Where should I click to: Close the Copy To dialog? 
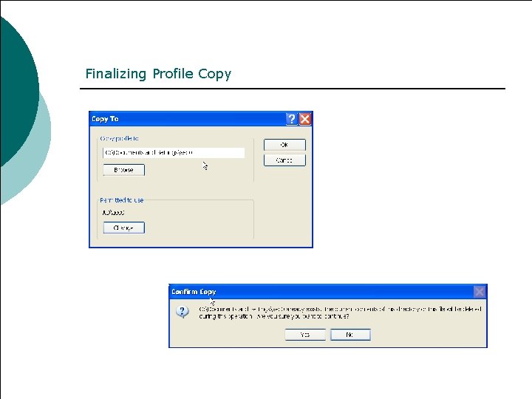coord(305,119)
